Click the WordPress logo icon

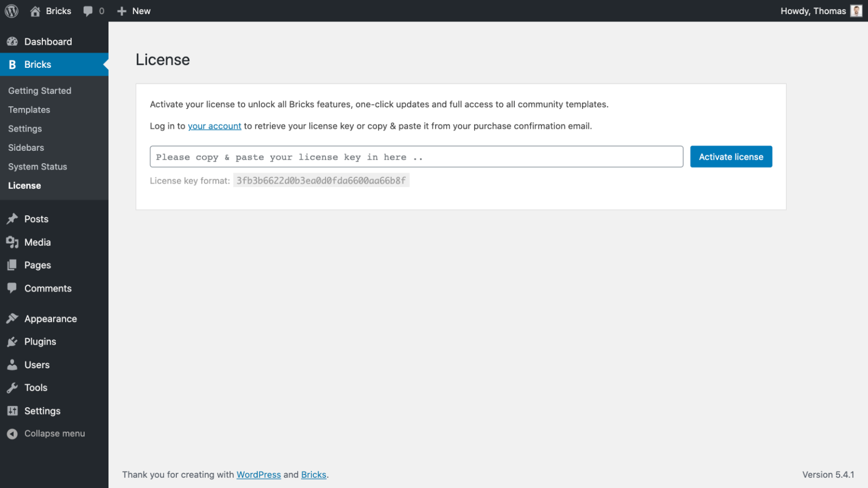tap(11, 11)
